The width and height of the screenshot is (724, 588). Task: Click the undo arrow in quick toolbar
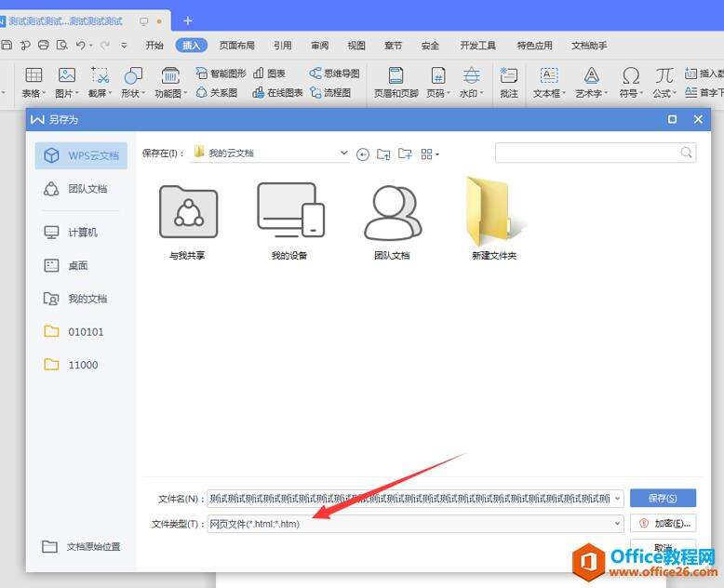pos(80,45)
